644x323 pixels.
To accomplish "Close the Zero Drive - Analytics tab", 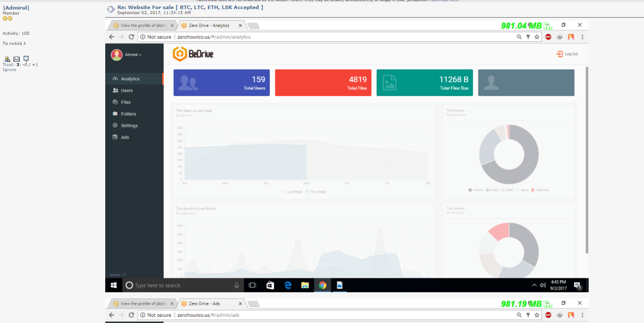I will point(240,25).
